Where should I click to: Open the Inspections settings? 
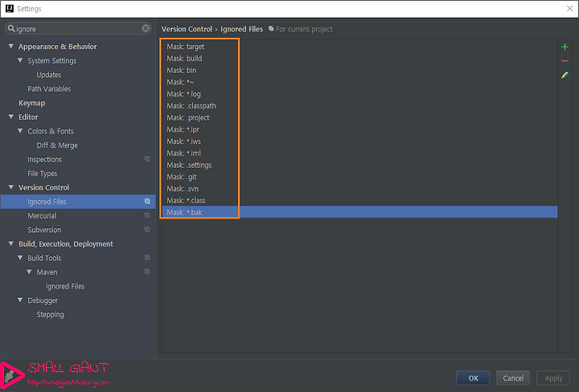tap(45, 159)
